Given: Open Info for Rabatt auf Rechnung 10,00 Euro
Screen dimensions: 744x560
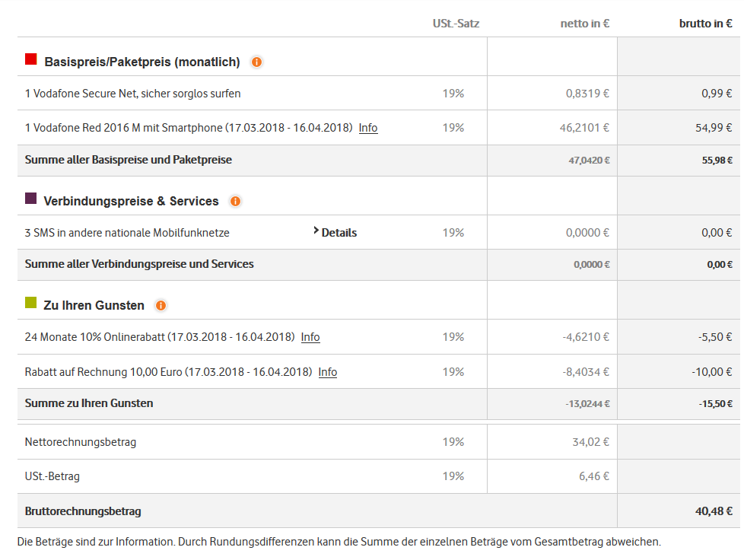Looking at the screenshot, I should point(328,372).
